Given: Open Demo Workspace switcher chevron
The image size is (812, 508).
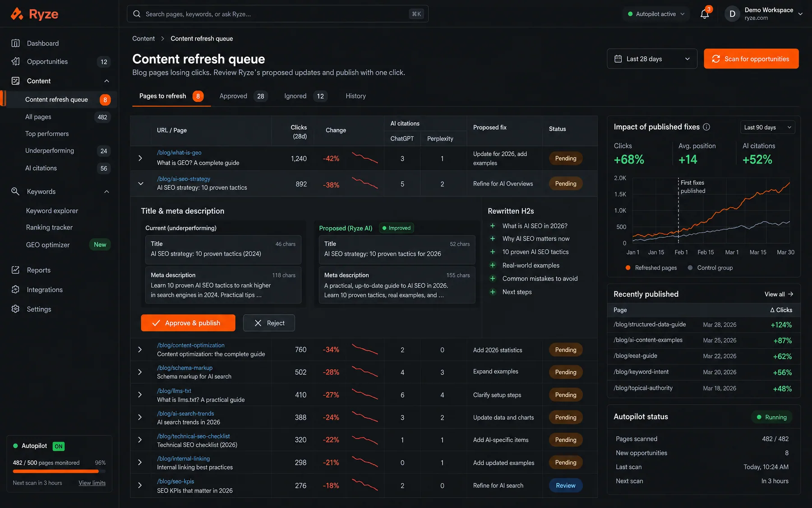Looking at the screenshot, I should tap(800, 14).
